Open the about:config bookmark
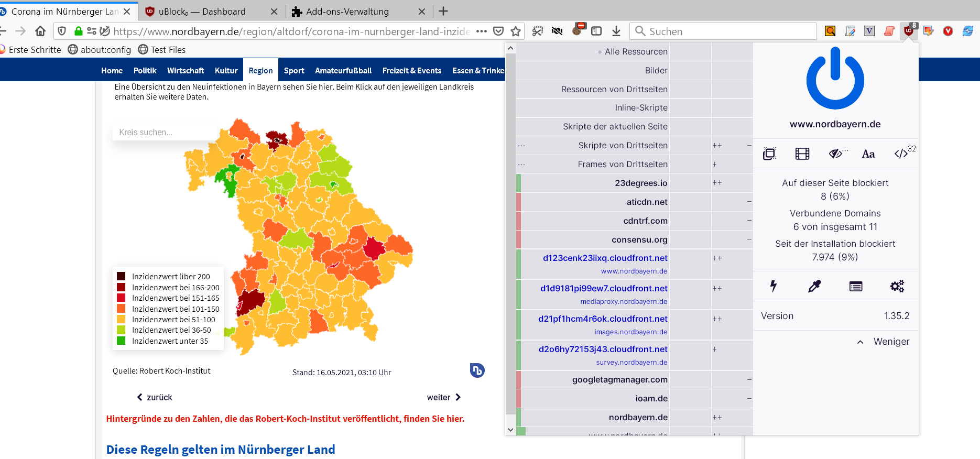Screen dimensions: 980x459 [100, 50]
